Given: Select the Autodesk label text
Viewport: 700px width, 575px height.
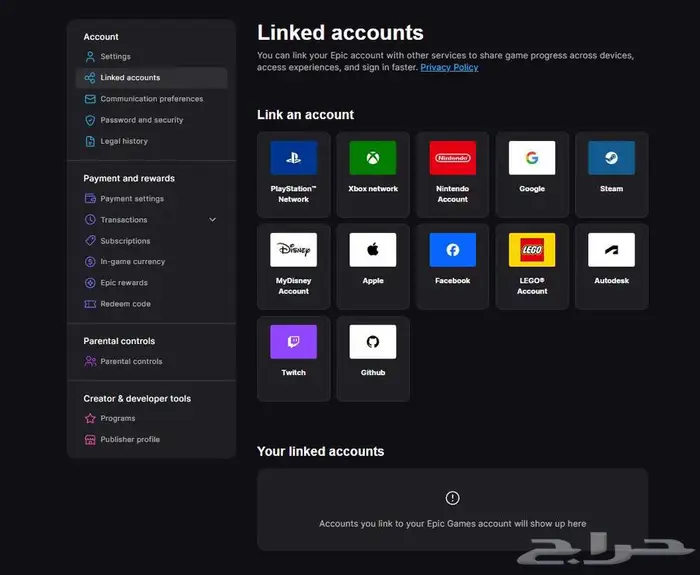Looking at the screenshot, I should 611,281.
